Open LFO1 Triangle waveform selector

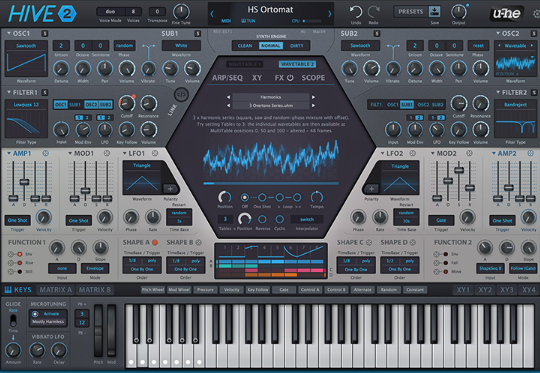(142, 166)
